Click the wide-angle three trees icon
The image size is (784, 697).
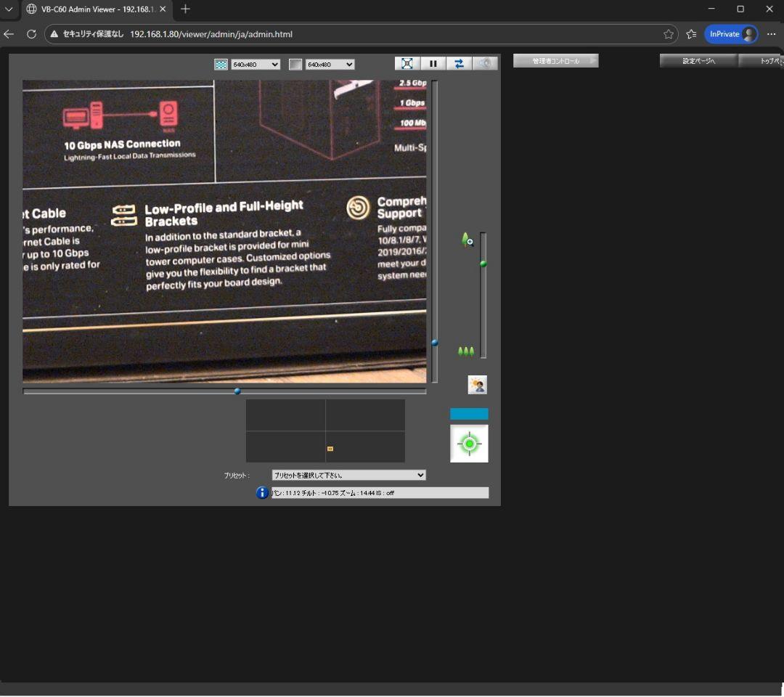click(x=466, y=352)
